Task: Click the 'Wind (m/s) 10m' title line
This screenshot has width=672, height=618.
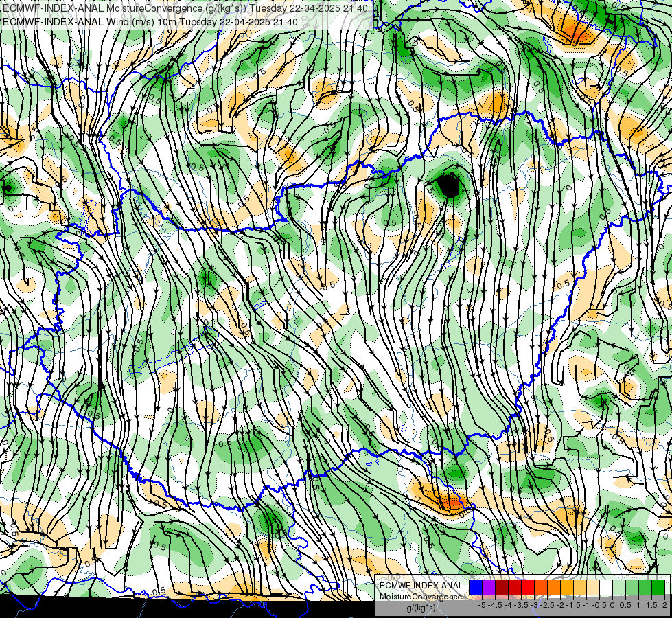Action: 150,21
